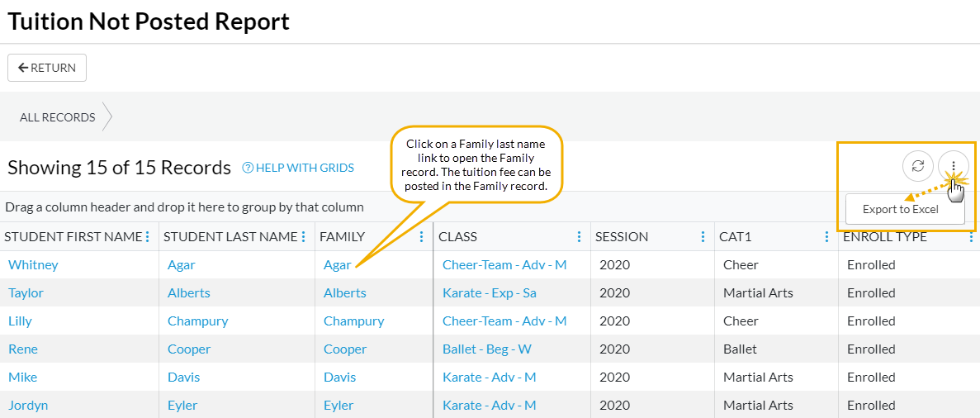Select Export to Excel menu item

click(901, 209)
